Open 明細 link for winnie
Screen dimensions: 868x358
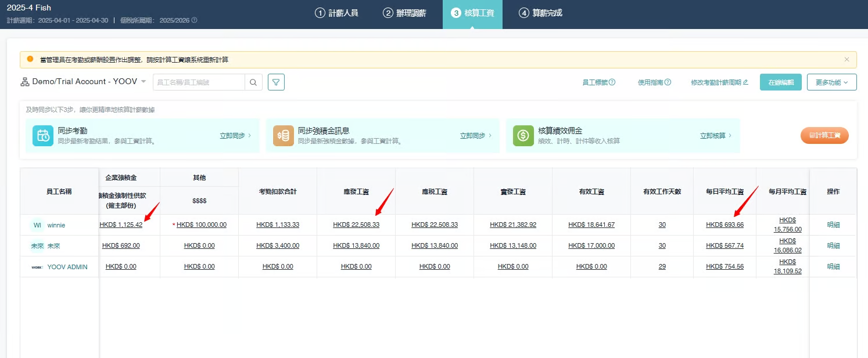pyautogui.click(x=833, y=225)
